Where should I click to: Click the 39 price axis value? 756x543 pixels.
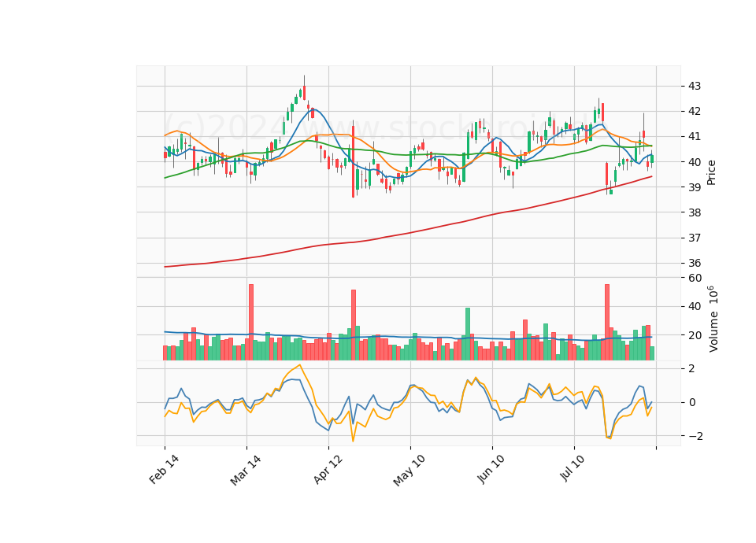(695, 187)
